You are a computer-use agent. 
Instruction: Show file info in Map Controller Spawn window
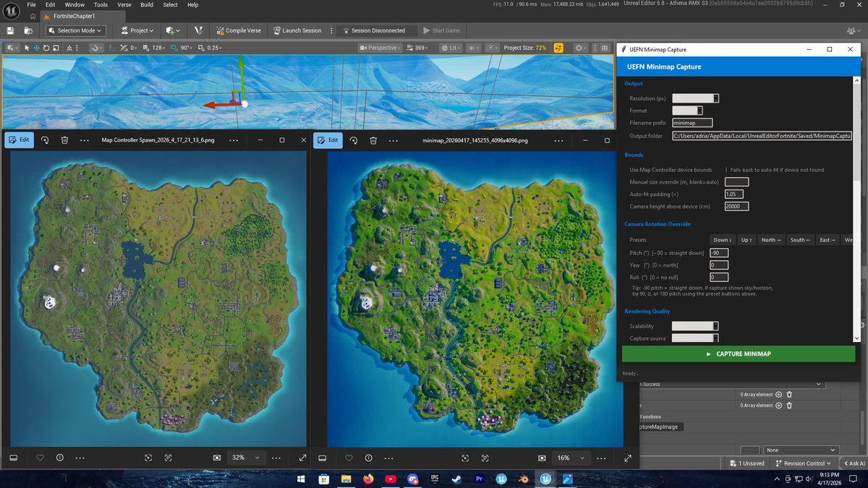(x=59, y=458)
